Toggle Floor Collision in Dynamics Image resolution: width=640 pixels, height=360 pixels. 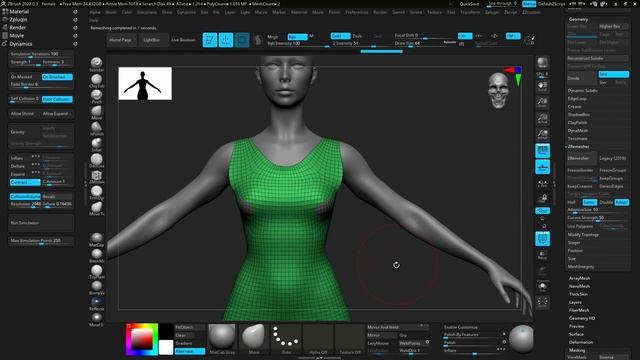pos(57,99)
